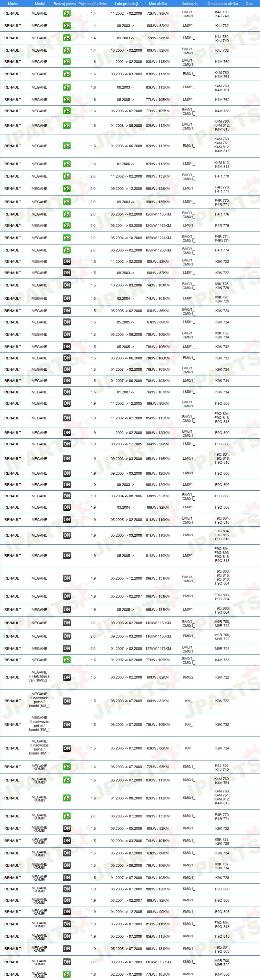Click the ON icon in the nadwozie pełne 60kW / 82KM row
260x980 pixels.
(67, 701)
